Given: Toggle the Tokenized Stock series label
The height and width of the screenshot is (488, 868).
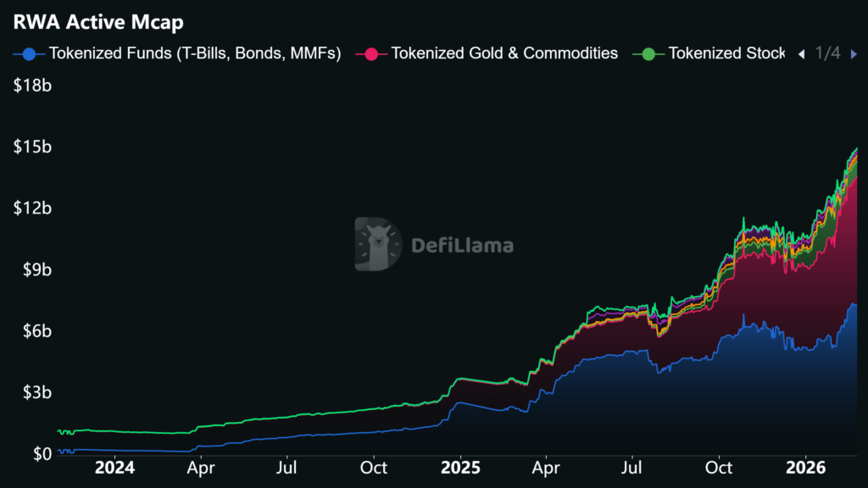Looking at the screenshot, I should pos(726,53).
